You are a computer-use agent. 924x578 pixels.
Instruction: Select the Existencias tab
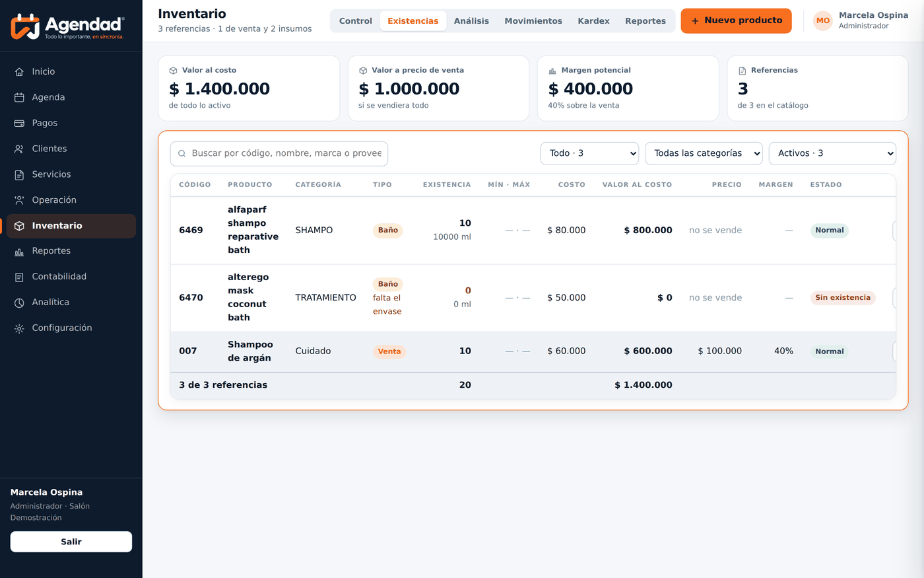pyautogui.click(x=413, y=21)
